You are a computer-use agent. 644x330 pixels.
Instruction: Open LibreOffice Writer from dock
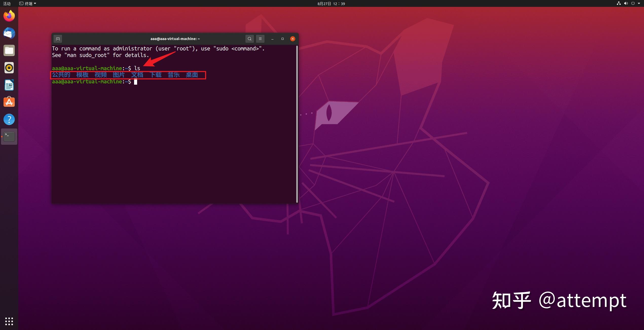9,85
